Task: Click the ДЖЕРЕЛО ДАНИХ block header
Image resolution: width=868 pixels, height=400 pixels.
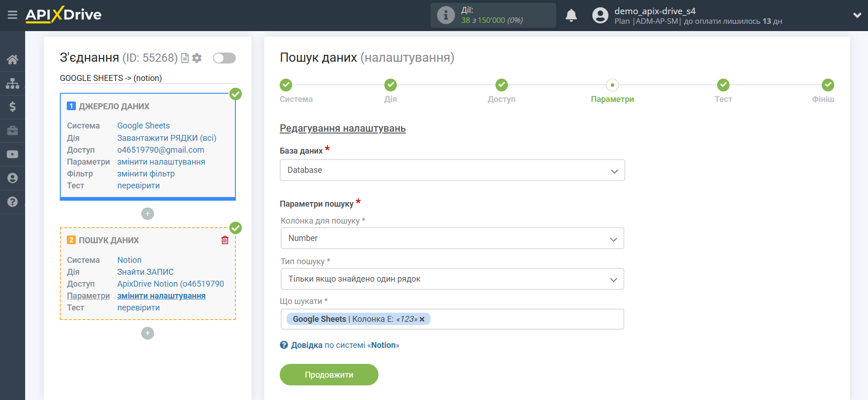Action: pos(114,107)
